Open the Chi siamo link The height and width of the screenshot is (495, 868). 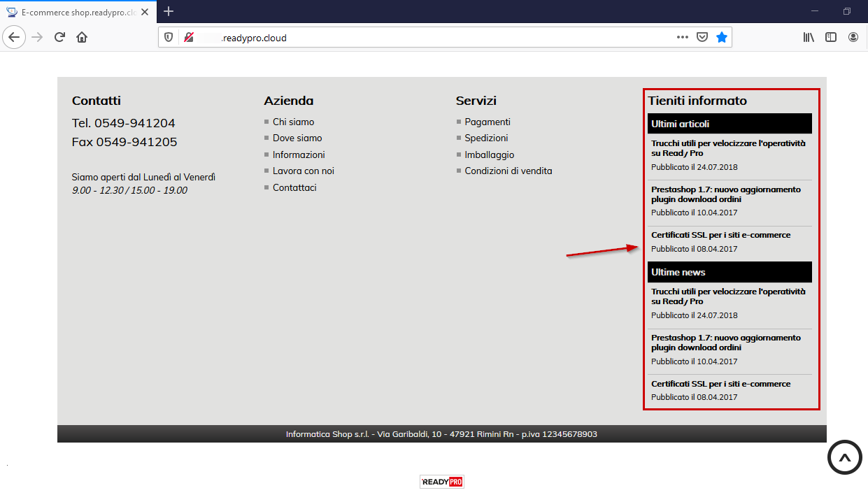point(293,122)
